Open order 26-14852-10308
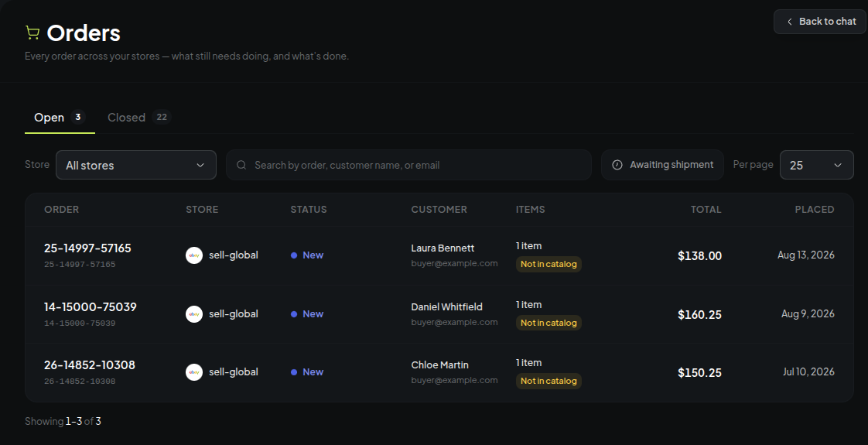The height and width of the screenshot is (445, 868). pos(90,365)
